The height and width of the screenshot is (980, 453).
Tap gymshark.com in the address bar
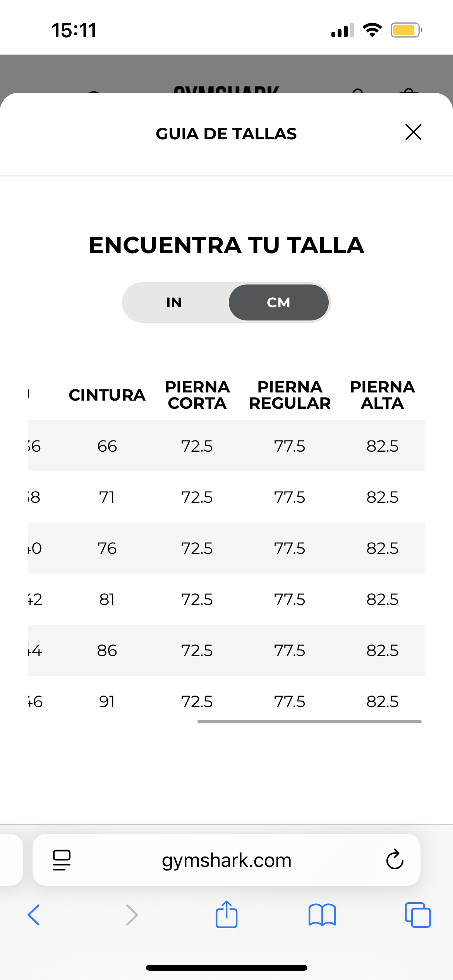pyautogui.click(x=226, y=860)
